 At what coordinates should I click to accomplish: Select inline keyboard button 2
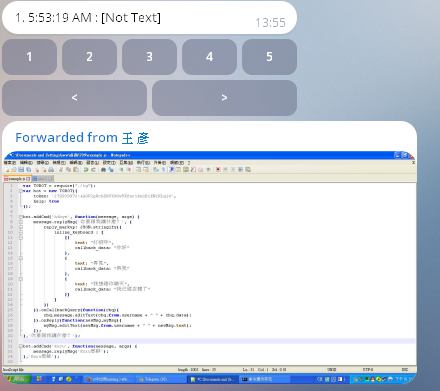[89, 57]
